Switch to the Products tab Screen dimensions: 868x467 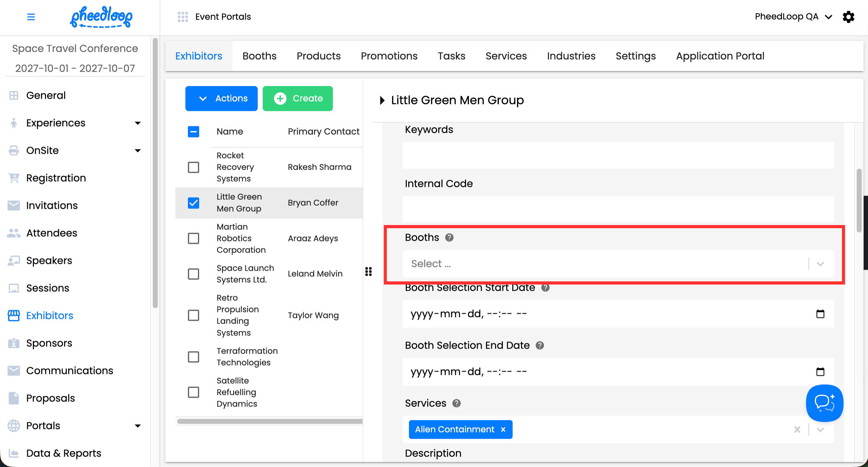[x=318, y=56]
